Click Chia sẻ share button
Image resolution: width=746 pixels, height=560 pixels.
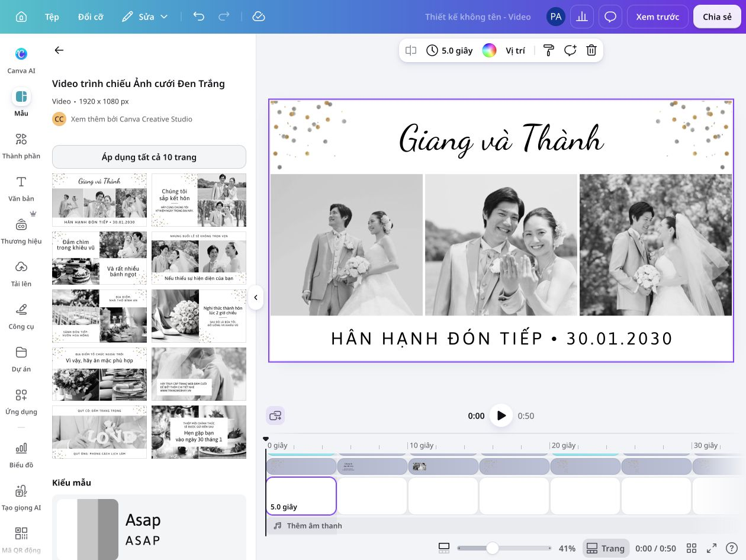[717, 17]
